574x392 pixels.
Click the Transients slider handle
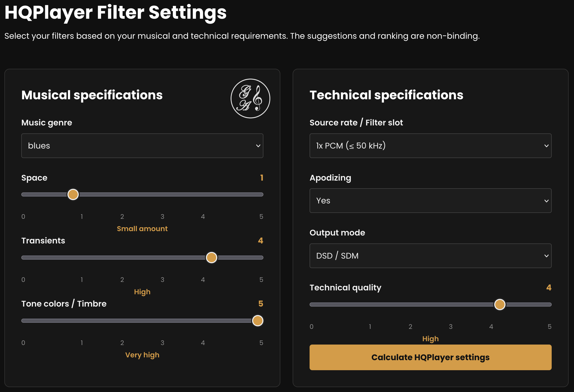pos(212,258)
